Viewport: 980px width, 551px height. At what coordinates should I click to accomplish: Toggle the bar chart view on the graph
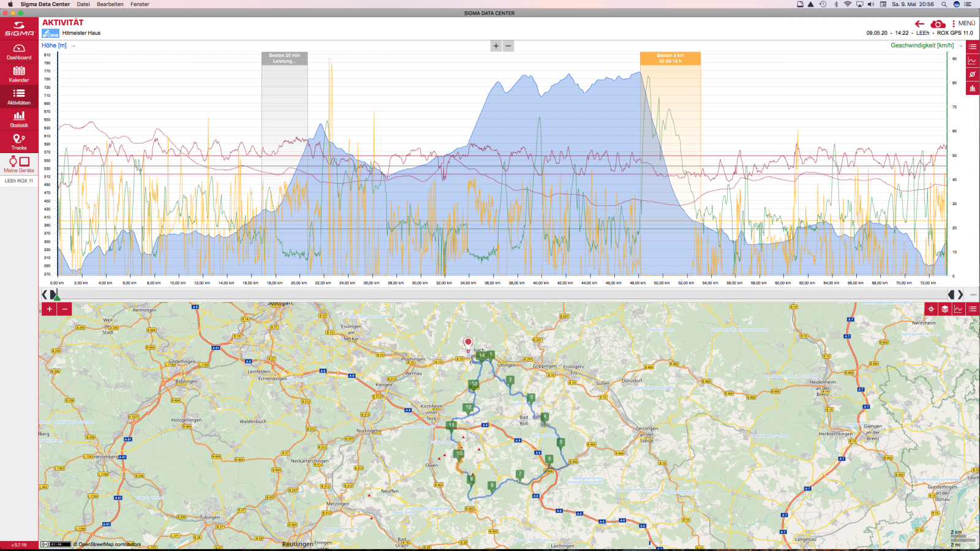click(972, 88)
